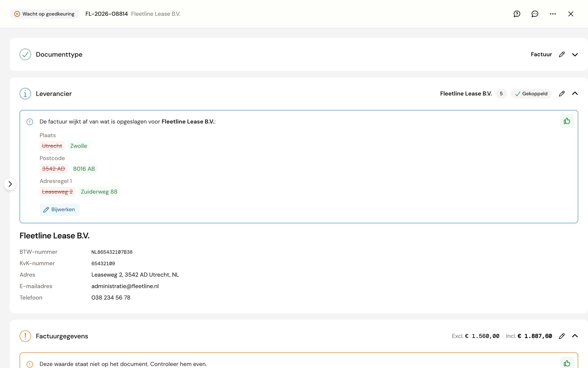Expand the Documenttype section

pos(575,55)
